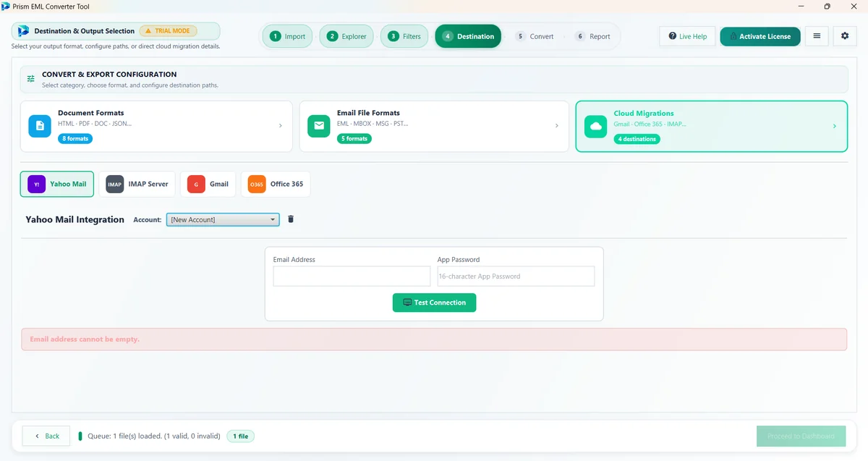Click the Document Formats blue file icon
The width and height of the screenshot is (868, 461).
tap(40, 126)
